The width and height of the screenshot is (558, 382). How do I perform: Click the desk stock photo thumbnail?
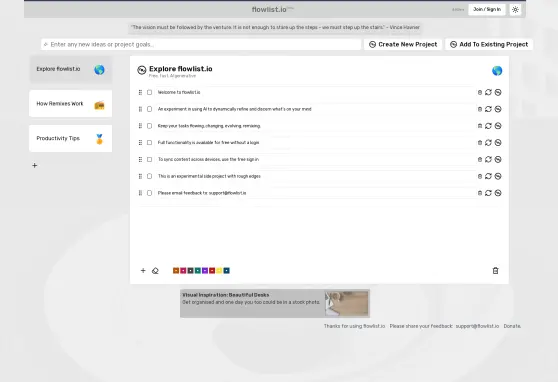coord(346,303)
